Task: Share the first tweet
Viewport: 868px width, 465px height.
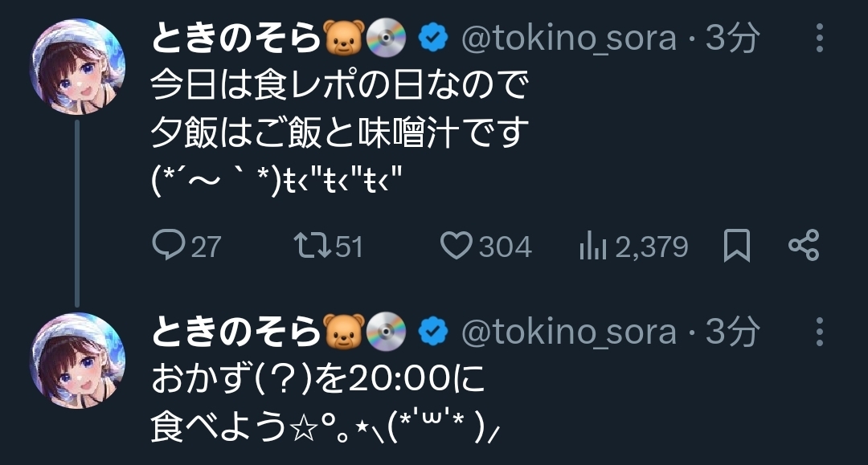Action: pyautogui.click(x=804, y=245)
